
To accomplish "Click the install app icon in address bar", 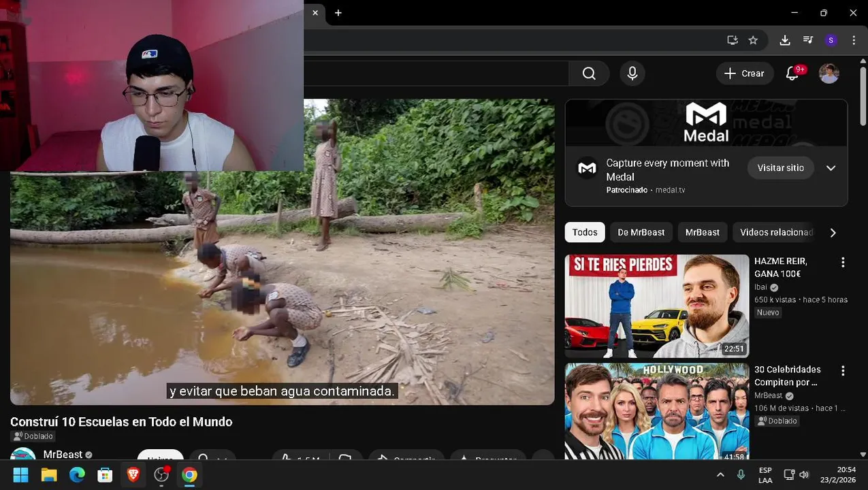I will click(733, 40).
